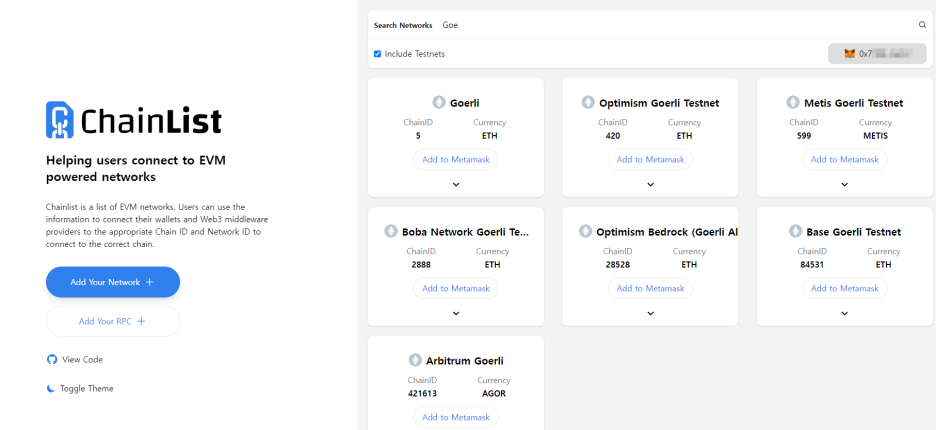Click the Metis Goerli Testnet title
This screenshot has width=936, height=430.
(854, 103)
